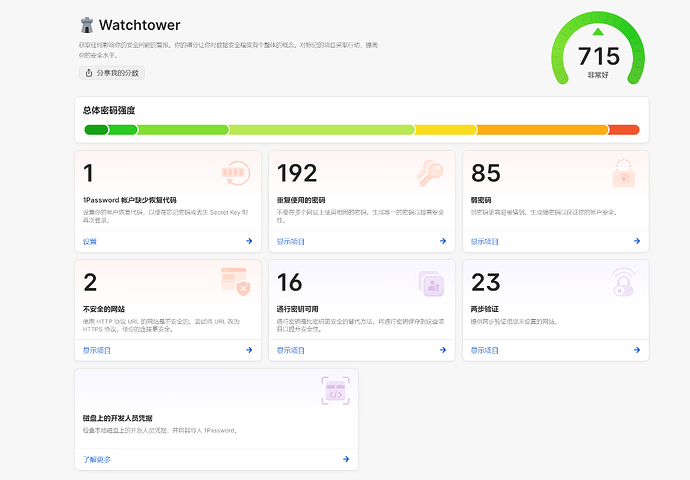The width and height of the screenshot is (690, 480).
Task: Click the number 192 on reused passwords card
Action: [297, 173]
